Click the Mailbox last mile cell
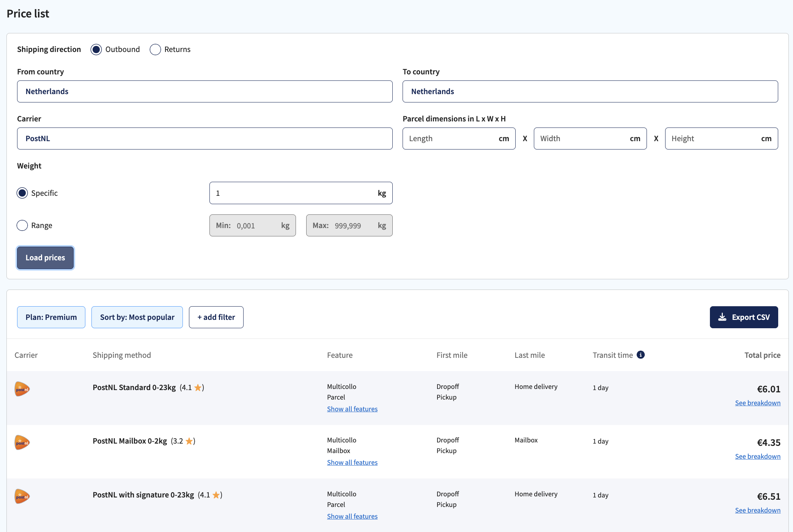Screen dimensions: 793x532 [526, 440]
